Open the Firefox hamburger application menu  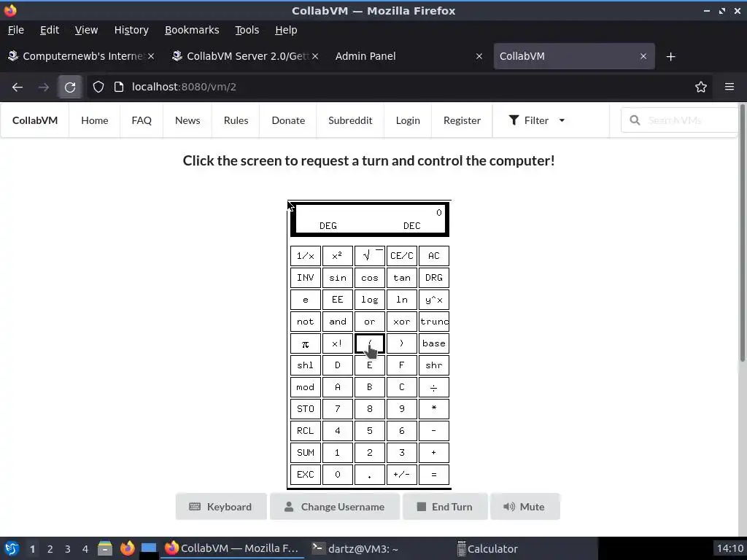coord(729,87)
